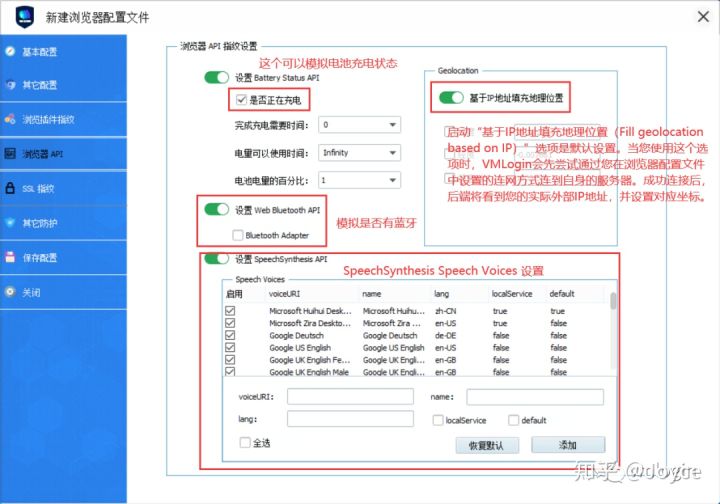The width and height of the screenshot is (720, 504).
Task: Toggle 基于IP地址填充地理位置 switch
Action: (451, 98)
